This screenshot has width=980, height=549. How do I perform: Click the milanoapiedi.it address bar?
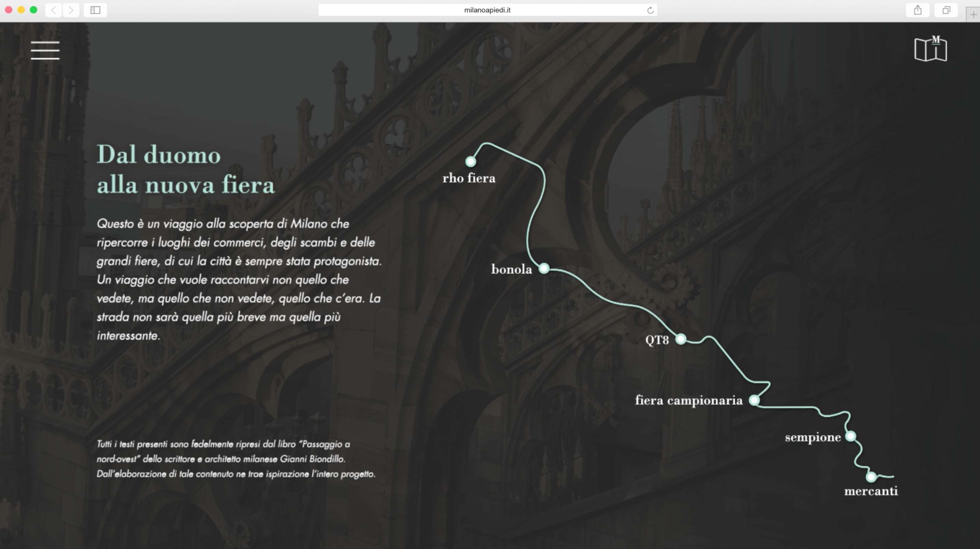pos(487,10)
